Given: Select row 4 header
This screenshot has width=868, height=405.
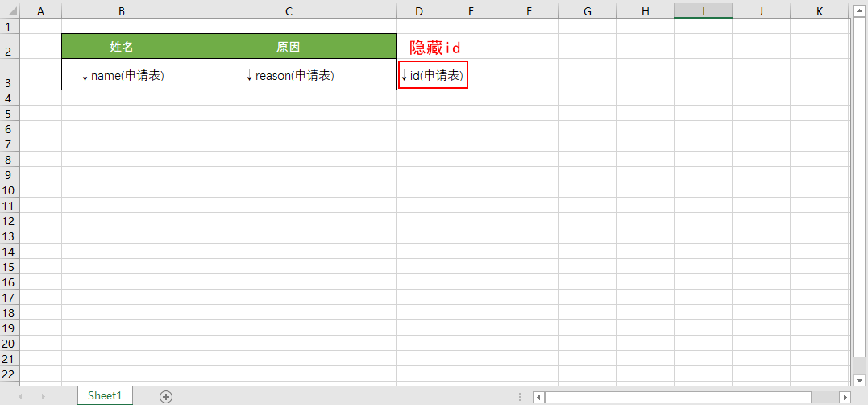Looking at the screenshot, I should [10, 98].
